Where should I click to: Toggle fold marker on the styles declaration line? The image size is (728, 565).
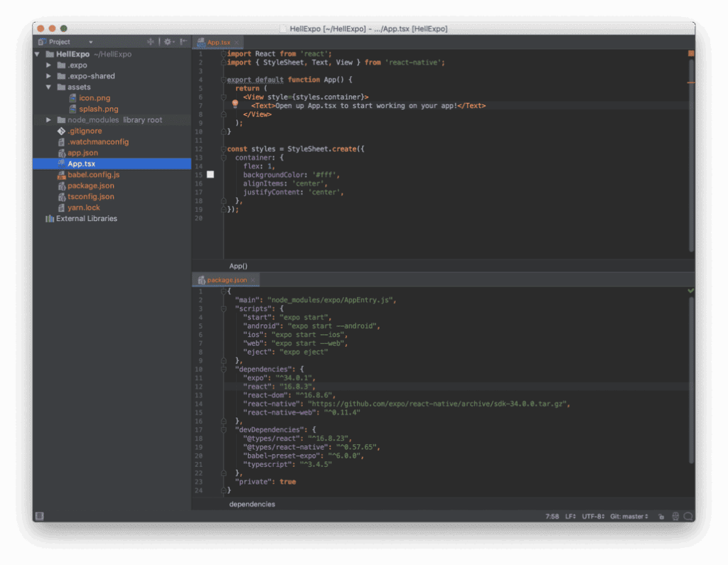click(223, 149)
